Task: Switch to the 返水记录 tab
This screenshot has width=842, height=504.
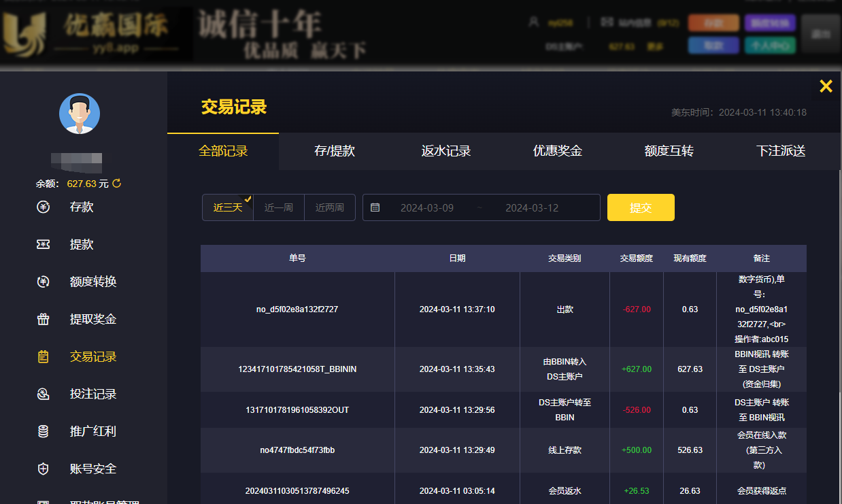Action: click(x=446, y=151)
